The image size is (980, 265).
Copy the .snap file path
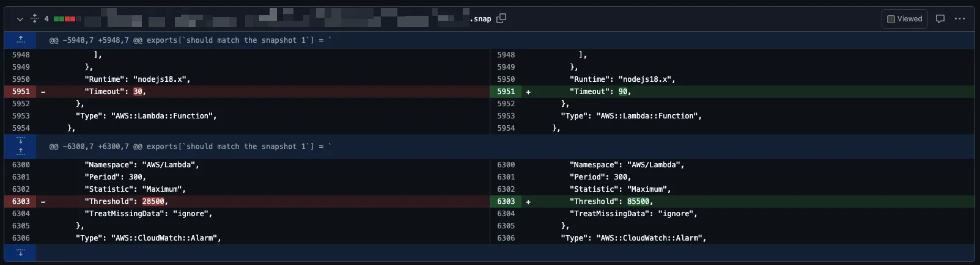point(501,18)
